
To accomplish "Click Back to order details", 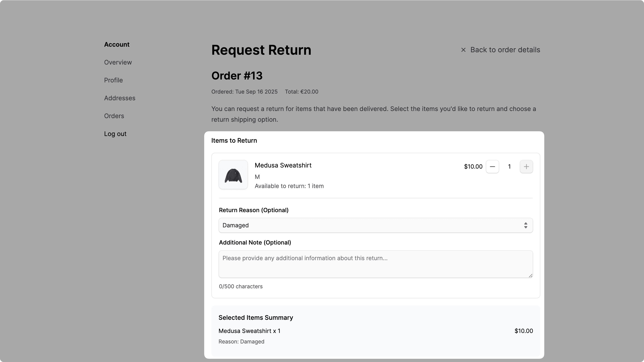I will (x=505, y=50).
